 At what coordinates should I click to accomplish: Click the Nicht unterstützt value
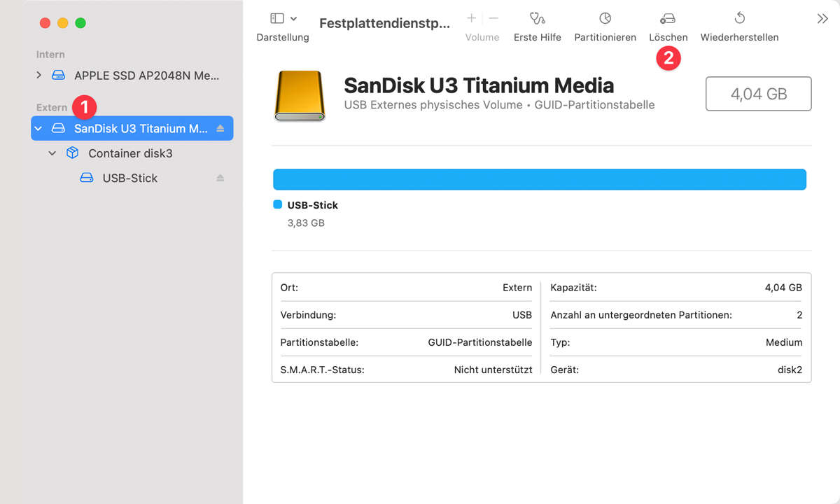(493, 370)
